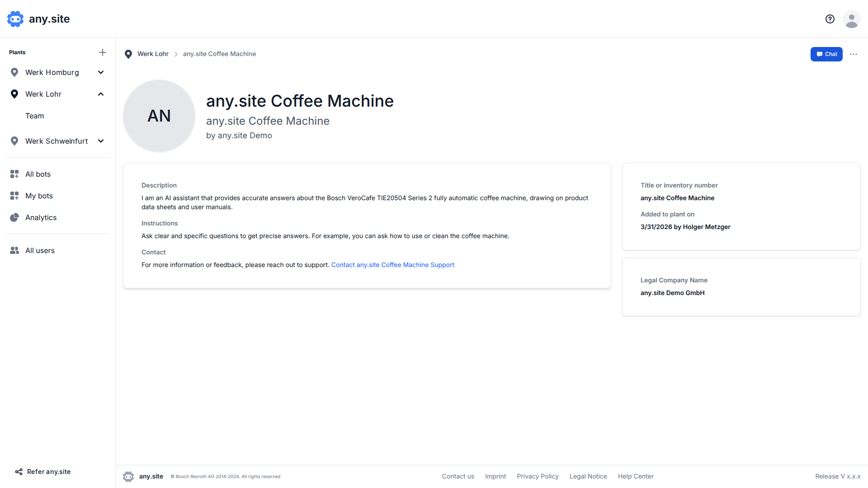Click the any.site Coffee Machine main heading
868x488 pixels.
(x=300, y=101)
